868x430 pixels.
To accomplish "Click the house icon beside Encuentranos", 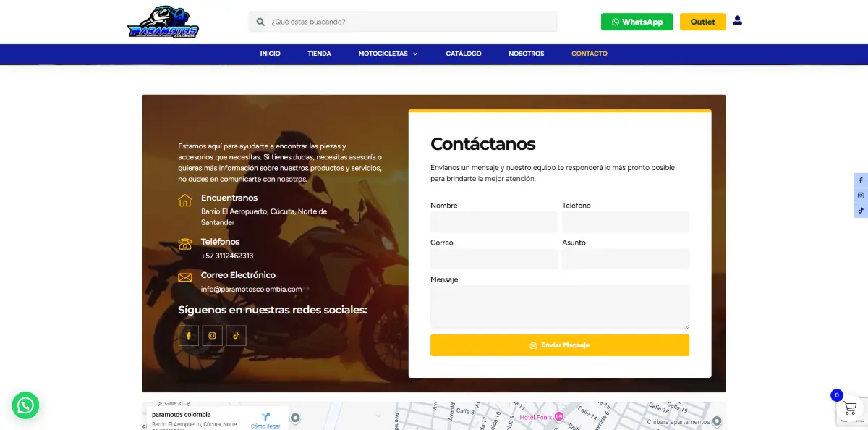I will tap(185, 201).
